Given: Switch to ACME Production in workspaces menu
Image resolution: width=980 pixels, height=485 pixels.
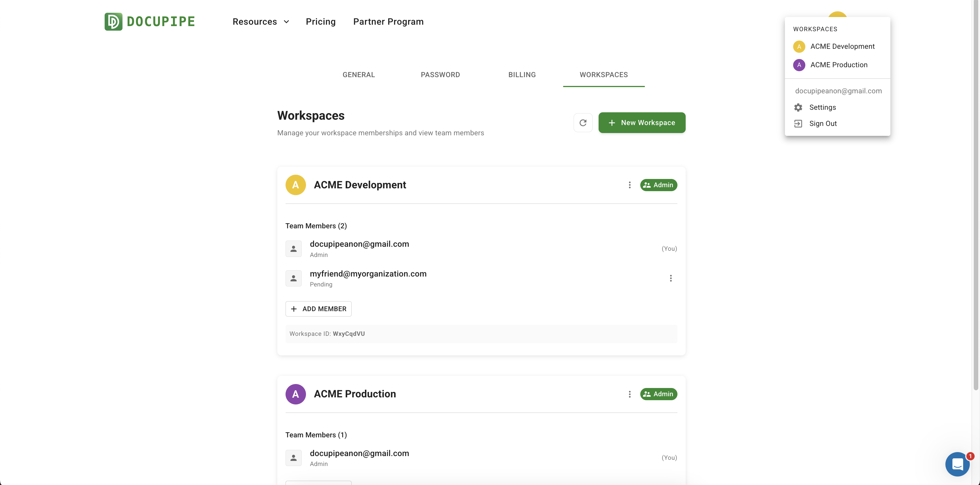Looking at the screenshot, I should click(x=839, y=65).
